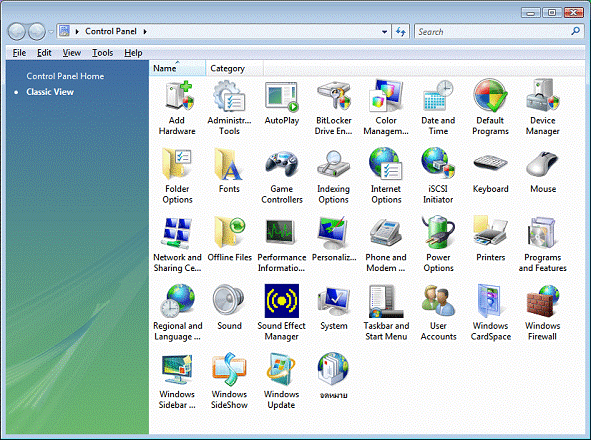Refresh the Control Panel view
The height and width of the screenshot is (440, 591).
pos(401,32)
